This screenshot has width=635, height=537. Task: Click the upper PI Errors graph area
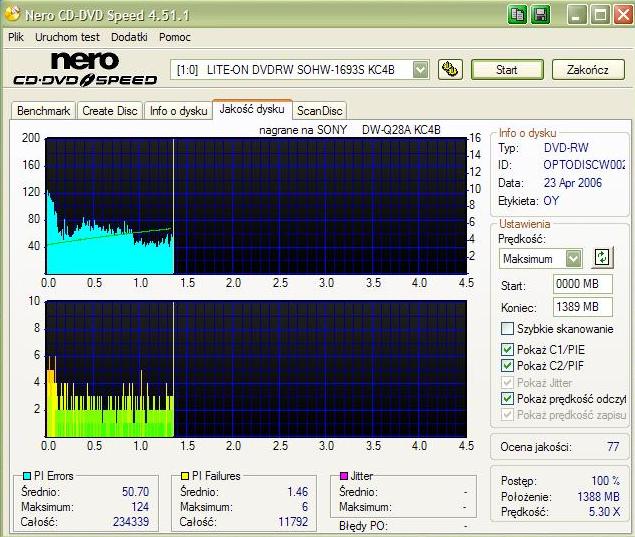pyautogui.click(x=256, y=206)
